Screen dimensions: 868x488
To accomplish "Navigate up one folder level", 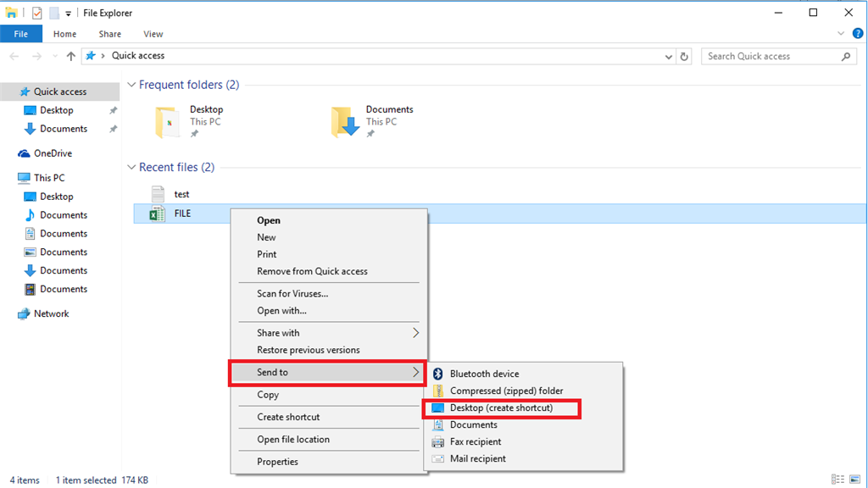I will 70,55.
